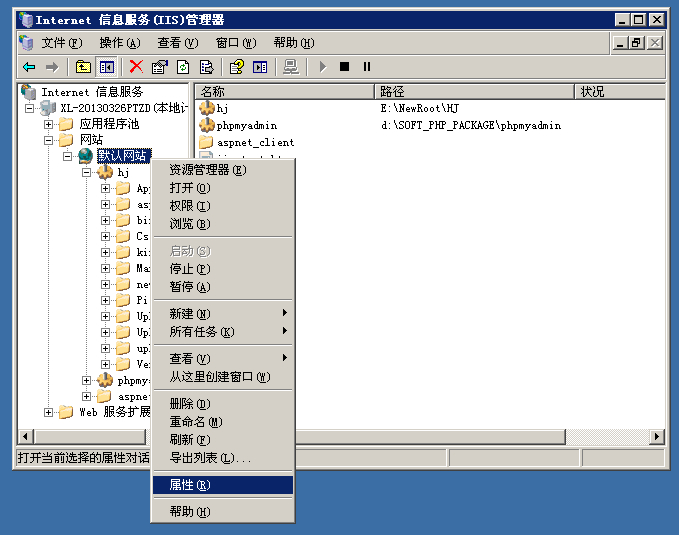Open the 帮助(H) menu in menu bar
Image resolution: width=679 pixels, height=535 pixels.
click(x=294, y=43)
